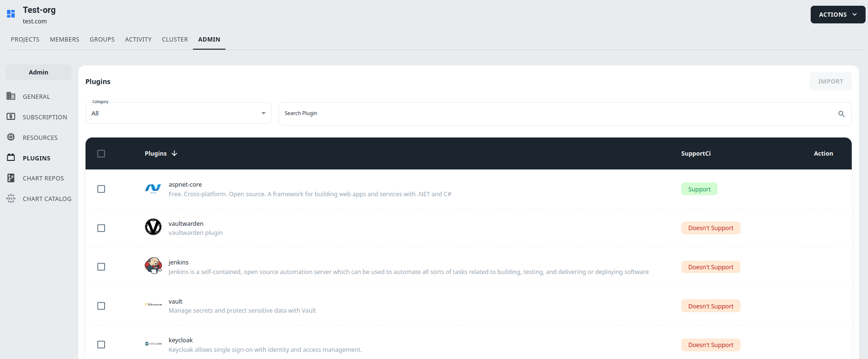868x359 pixels.
Task: Check the vault row checkbox
Action: coord(101,306)
